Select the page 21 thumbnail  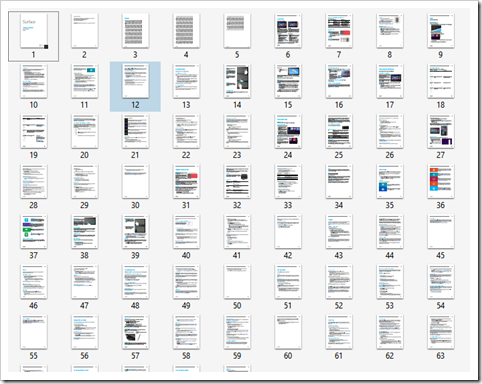coord(135,131)
